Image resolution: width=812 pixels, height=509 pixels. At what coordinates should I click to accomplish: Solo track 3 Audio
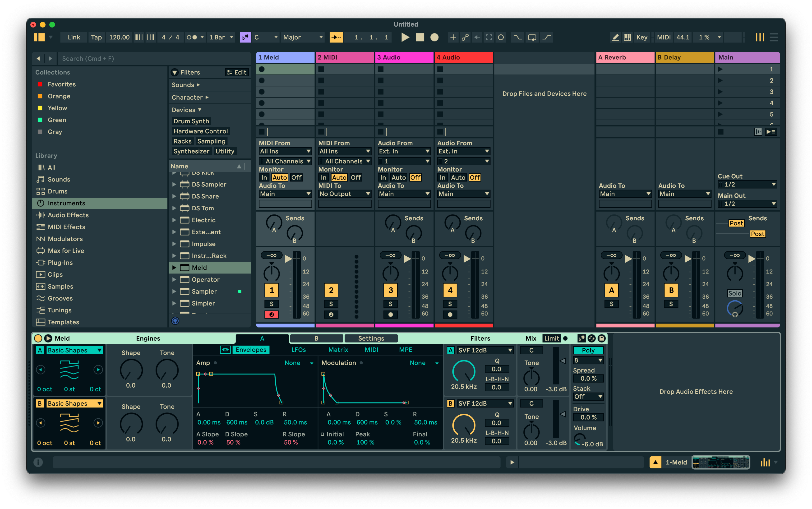[390, 304]
